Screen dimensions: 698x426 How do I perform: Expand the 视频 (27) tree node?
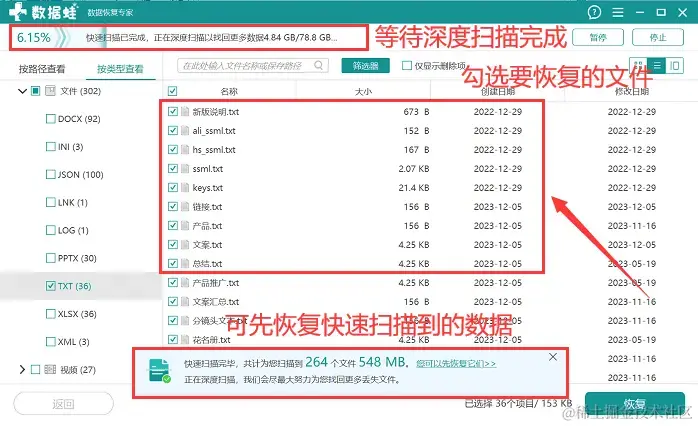22,369
